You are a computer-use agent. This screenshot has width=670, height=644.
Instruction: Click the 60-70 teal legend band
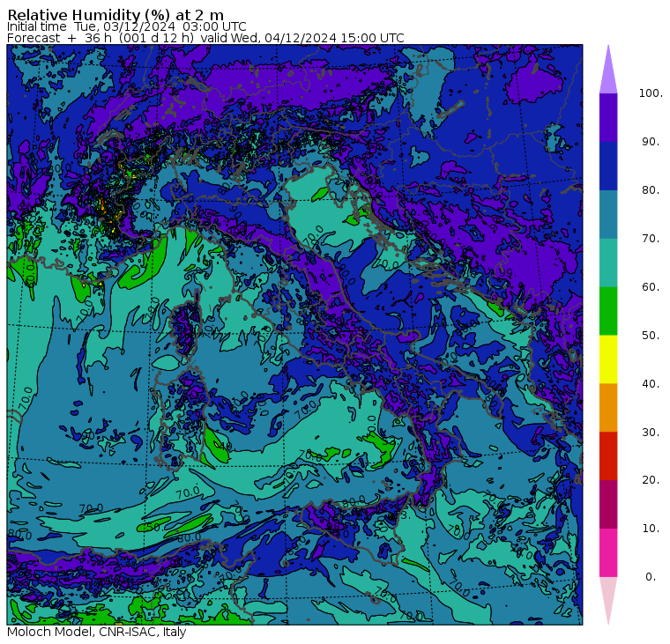coord(608,263)
